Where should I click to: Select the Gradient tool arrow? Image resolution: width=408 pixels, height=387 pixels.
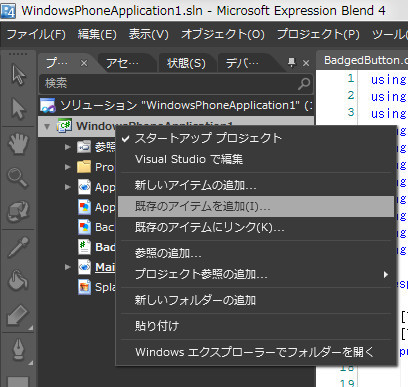(18, 316)
